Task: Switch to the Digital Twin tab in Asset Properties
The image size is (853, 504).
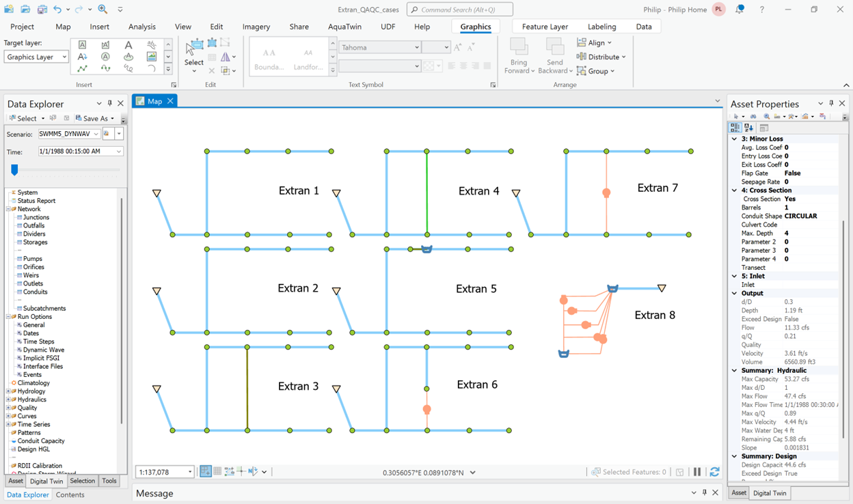Action: pos(770,493)
